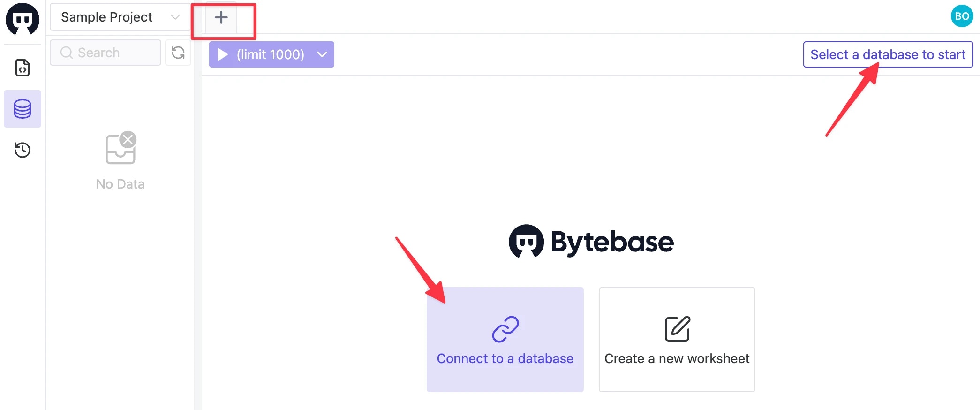Click the No Data empty inbox icon
This screenshot has height=410, width=980.
pos(121,148)
